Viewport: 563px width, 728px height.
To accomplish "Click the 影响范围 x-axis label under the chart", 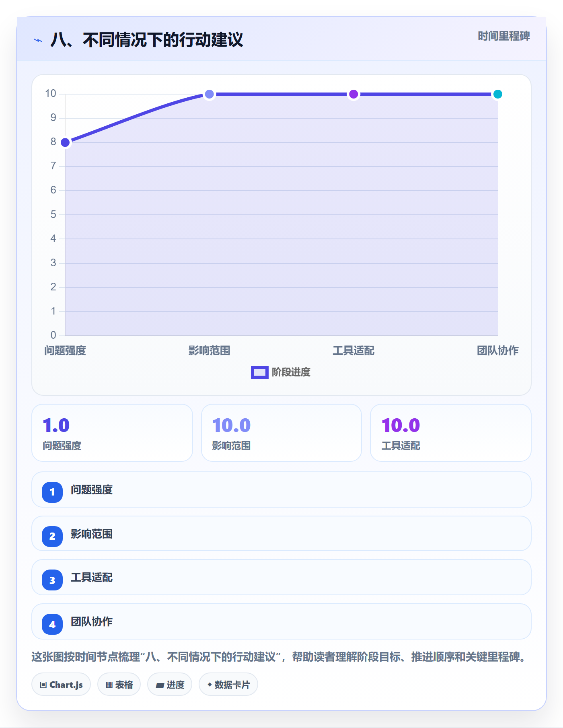I will (x=210, y=351).
